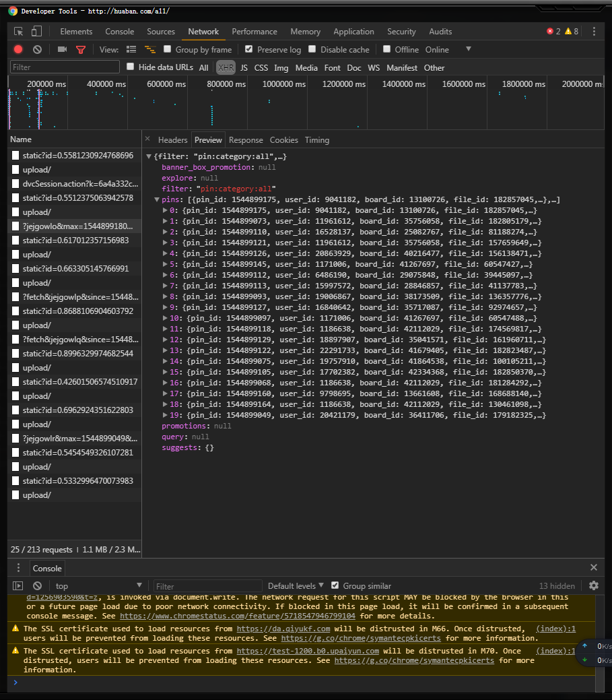Open the da.qiyukf.com link

tap(283, 629)
